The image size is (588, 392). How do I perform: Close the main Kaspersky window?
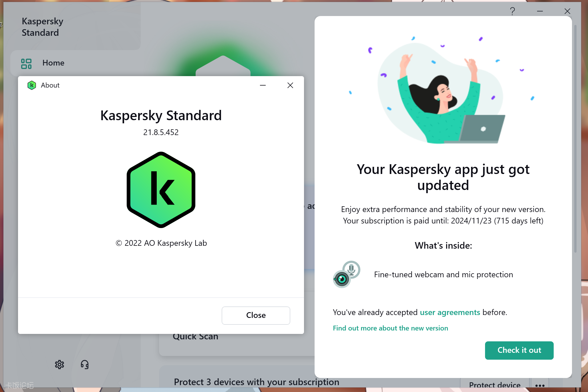tap(567, 11)
